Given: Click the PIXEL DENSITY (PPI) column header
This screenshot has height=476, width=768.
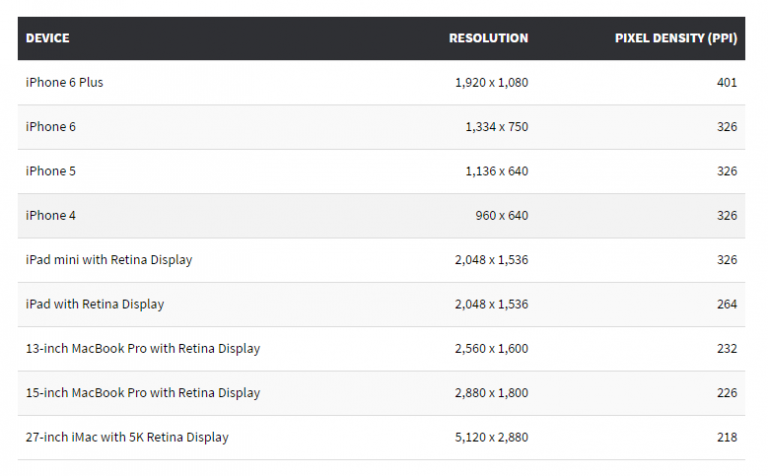Looking at the screenshot, I should [x=675, y=38].
